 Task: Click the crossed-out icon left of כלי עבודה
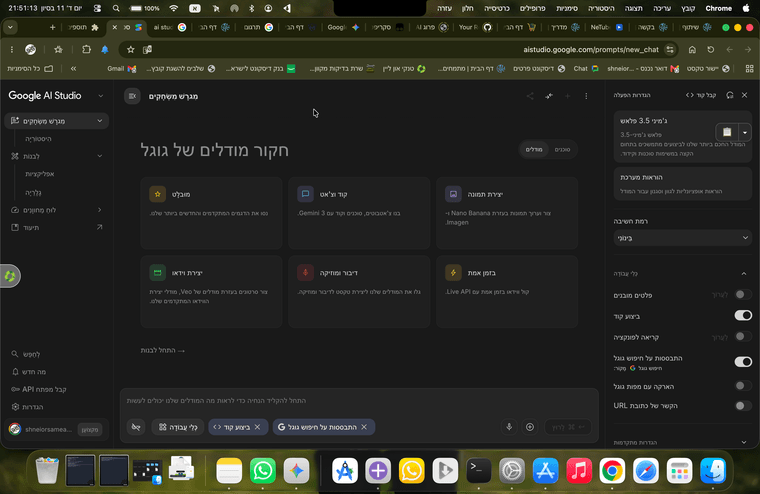136,427
